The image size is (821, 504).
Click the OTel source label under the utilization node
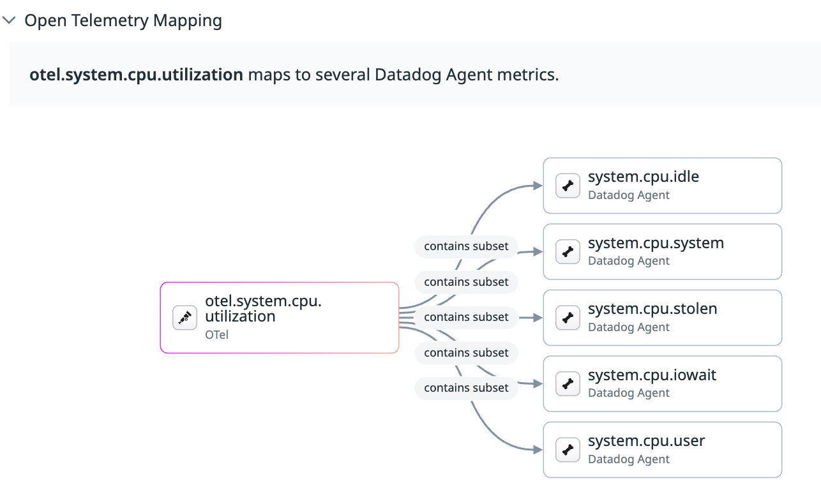tap(216, 334)
